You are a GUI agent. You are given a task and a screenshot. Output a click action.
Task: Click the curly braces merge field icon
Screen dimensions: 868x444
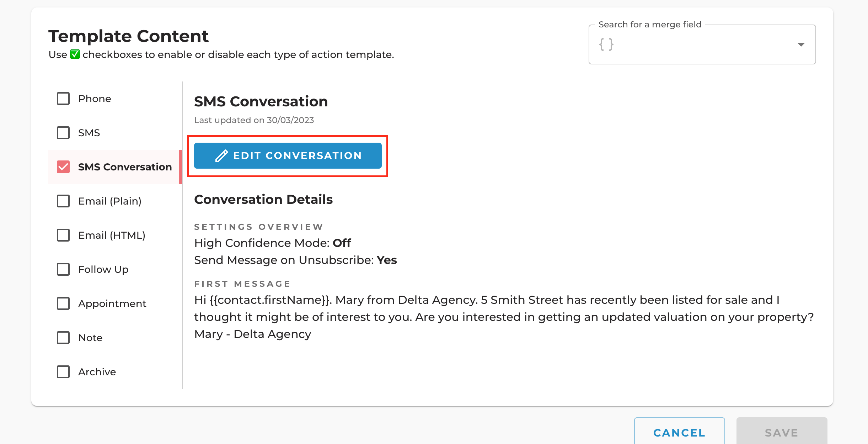coord(606,44)
